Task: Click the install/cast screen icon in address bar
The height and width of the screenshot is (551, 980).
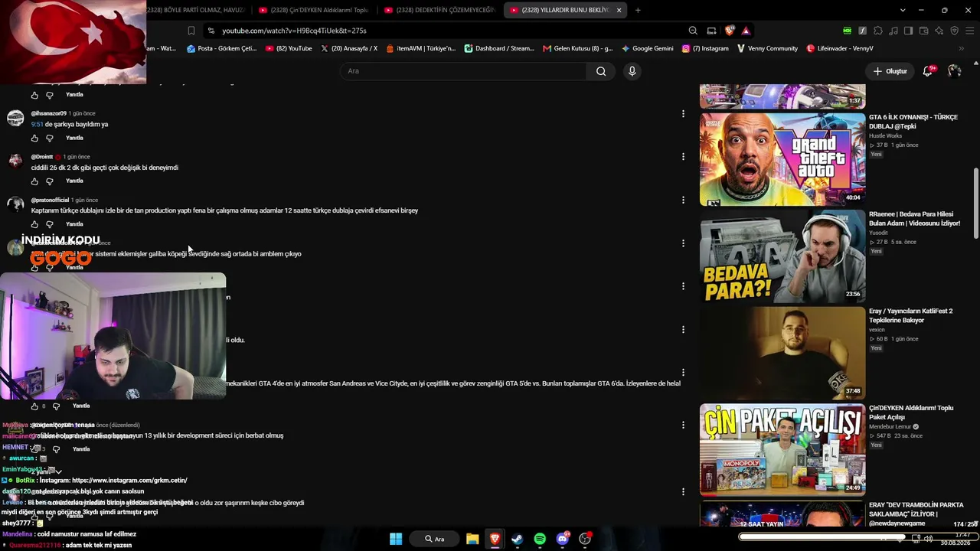Action: [711, 31]
